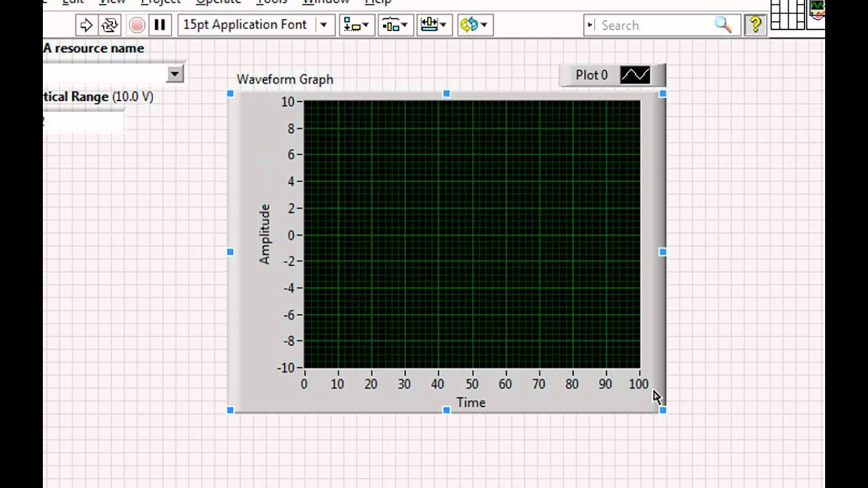Click the resource name input box
Viewport: 868px width, 488px height.
pyautogui.click(x=104, y=73)
